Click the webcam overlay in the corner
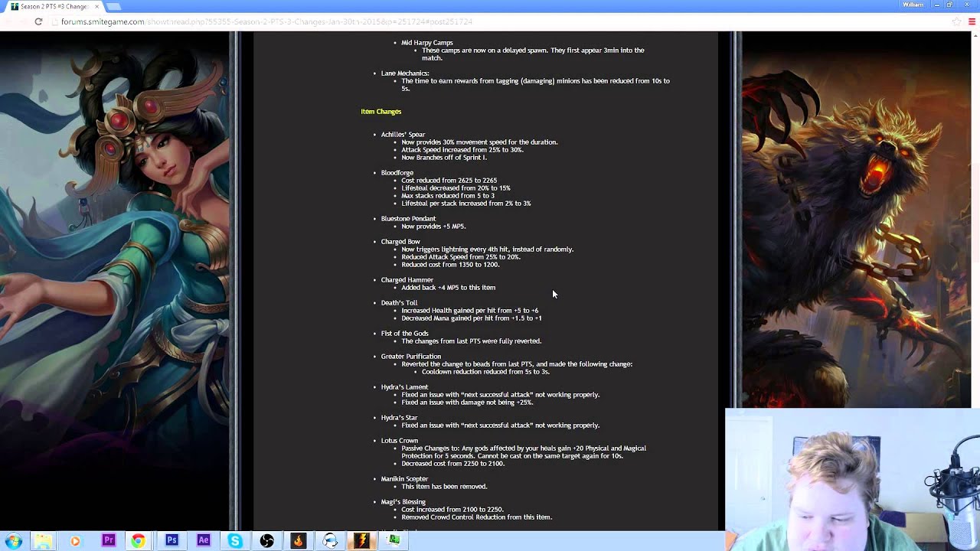Viewport: 980px width, 551px height. point(852,479)
